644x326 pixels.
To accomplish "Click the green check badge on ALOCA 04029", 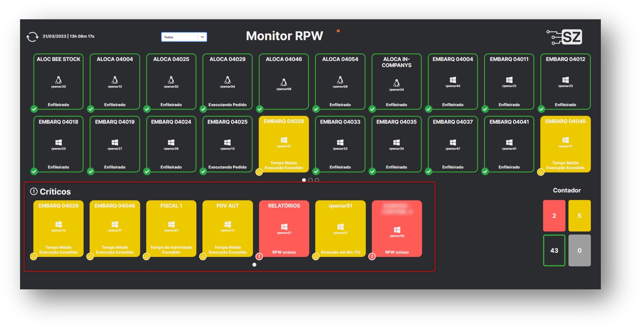I will (203, 109).
